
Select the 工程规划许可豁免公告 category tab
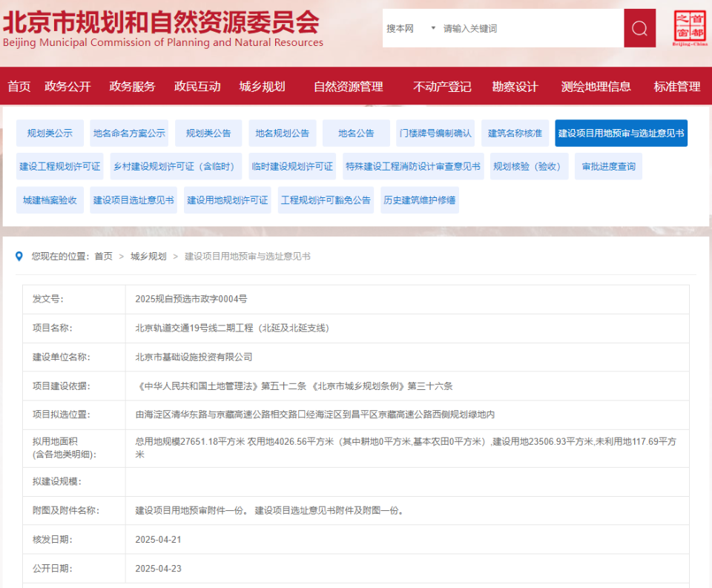pos(326,199)
